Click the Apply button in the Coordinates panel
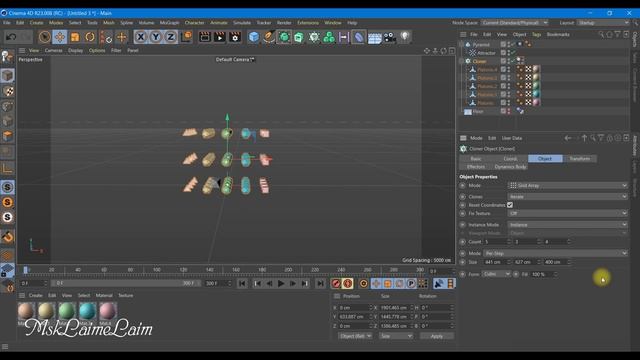The height and width of the screenshot is (360, 640). 436,336
